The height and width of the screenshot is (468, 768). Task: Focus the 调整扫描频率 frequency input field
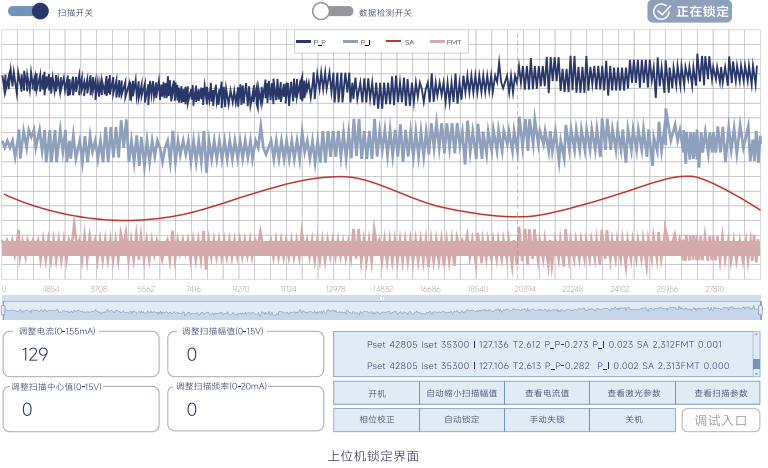pyautogui.click(x=245, y=408)
